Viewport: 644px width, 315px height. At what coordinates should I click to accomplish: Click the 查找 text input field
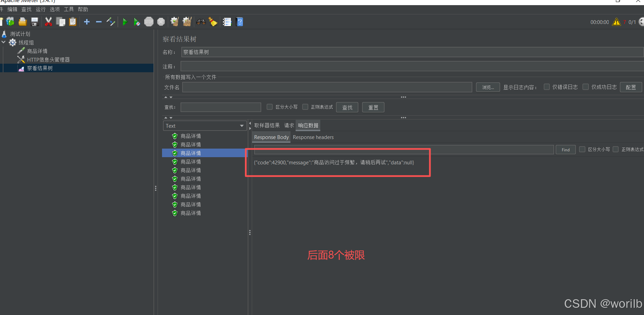(221, 107)
